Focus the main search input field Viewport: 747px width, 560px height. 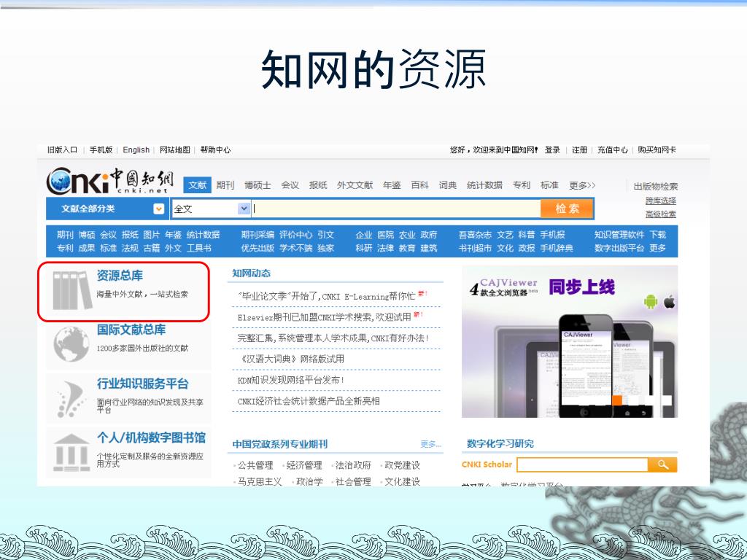coord(395,209)
